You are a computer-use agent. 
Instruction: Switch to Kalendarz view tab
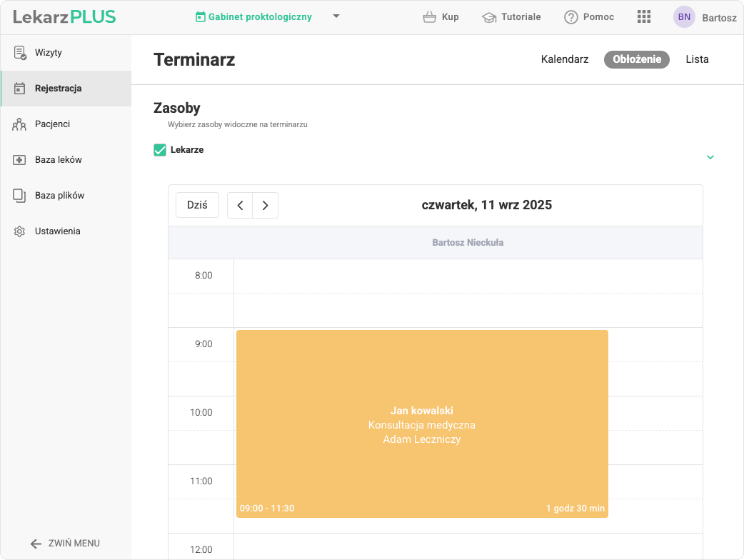pyautogui.click(x=565, y=59)
